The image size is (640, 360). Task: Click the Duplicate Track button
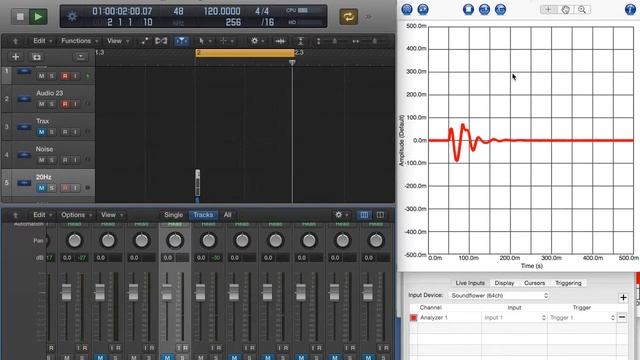(x=37, y=57)
